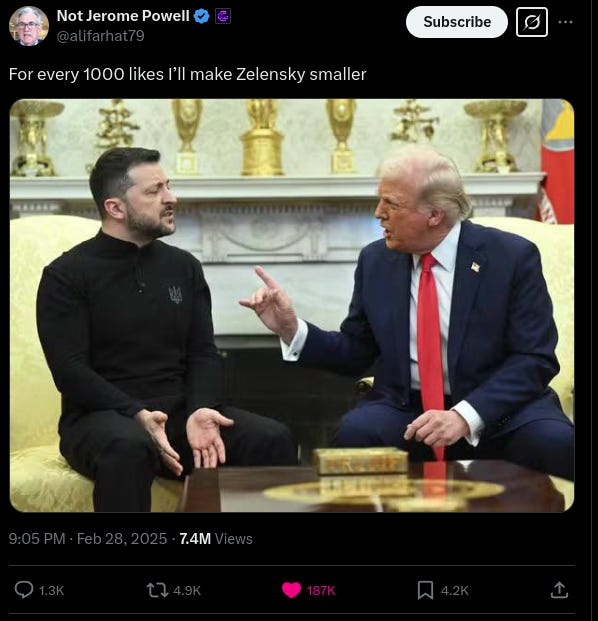
Task: Click the Subscribe button
Action: click(x=457, y=22)
